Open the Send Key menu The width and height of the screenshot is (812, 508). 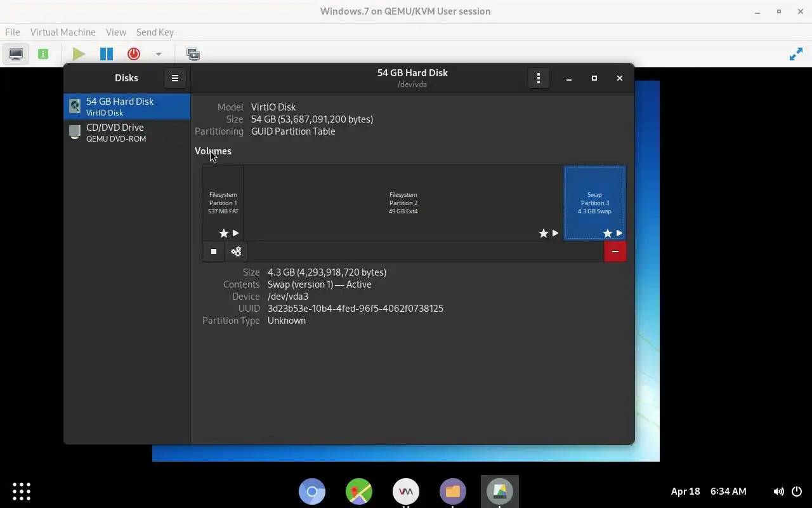click(x=155, y=32)
